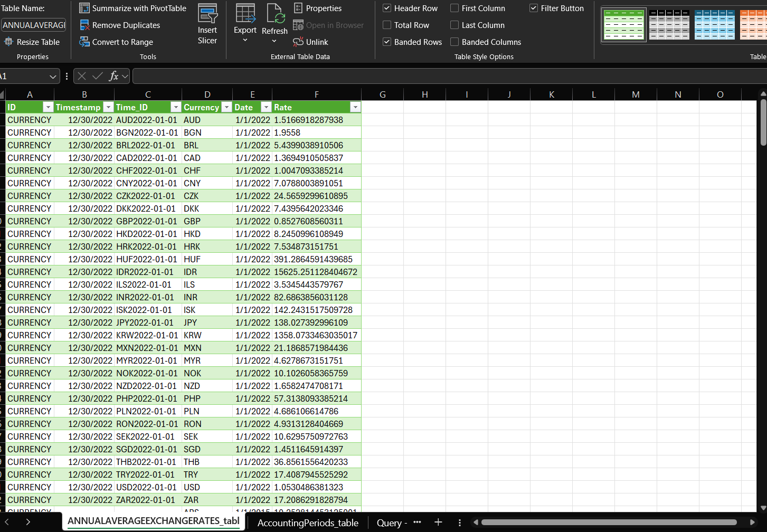Select rate cell 15625.251128404672
This screenshot has height=532, width=767.
(x=316, y=272)
